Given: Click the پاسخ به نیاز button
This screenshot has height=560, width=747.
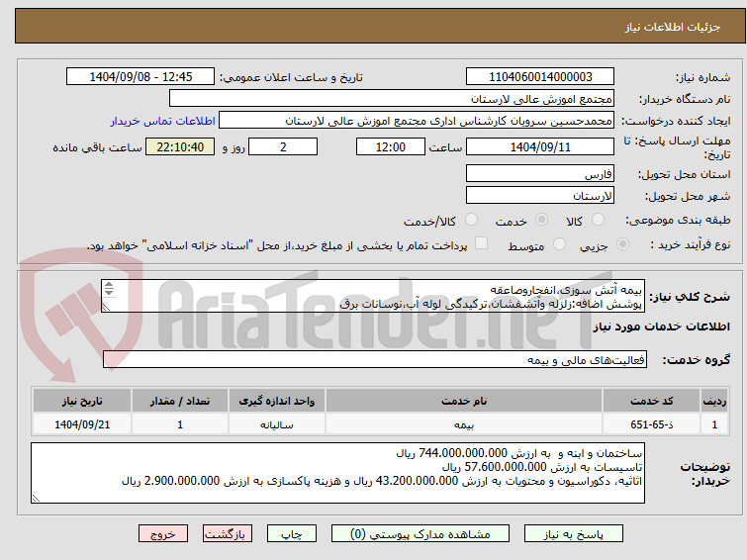Looking at the screenshot, I should tap(574, 534).
